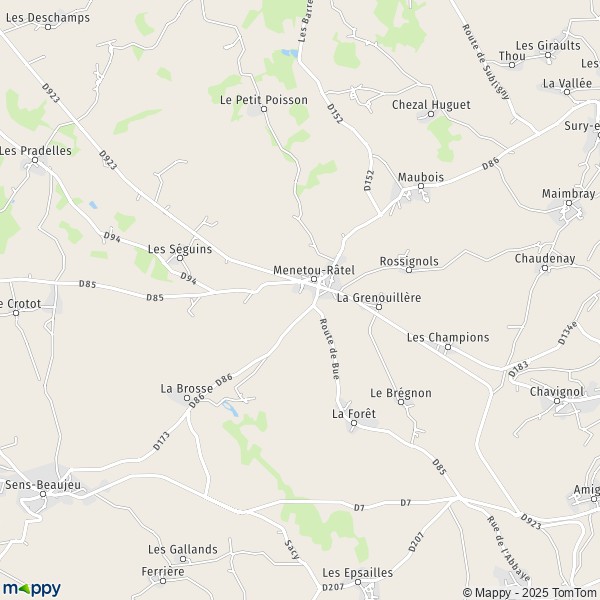Click the Chezal Huguet label
The width and height of the screenshot is (600, 600).
[431, 104]
